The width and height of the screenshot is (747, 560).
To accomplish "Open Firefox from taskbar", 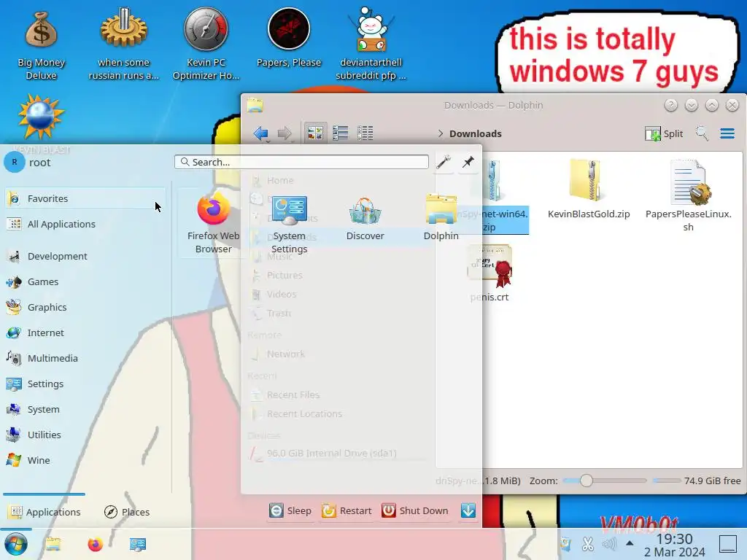I will (x=96, y=544).
